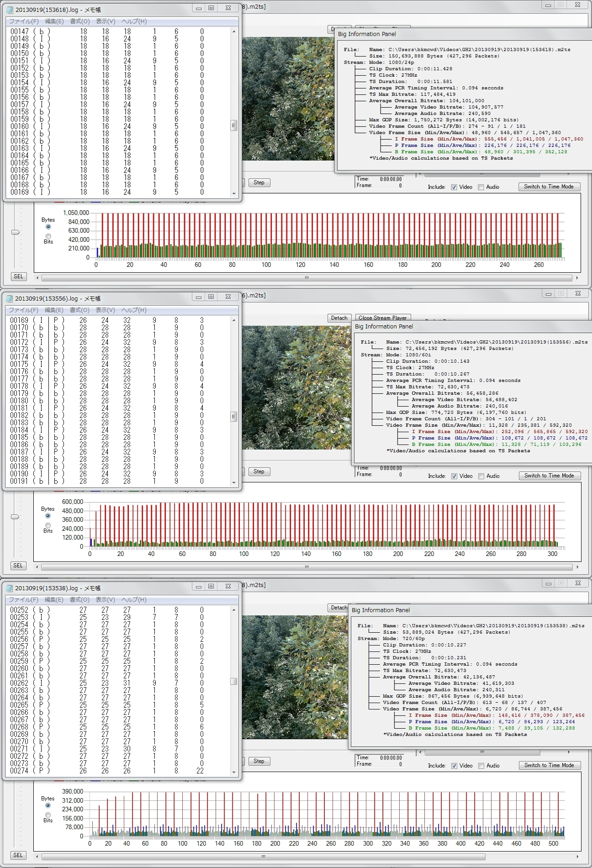Enable Audio checkbox under the 1080/60i panel
This screenshot has height=868, width=592.
tap(481, 476)
